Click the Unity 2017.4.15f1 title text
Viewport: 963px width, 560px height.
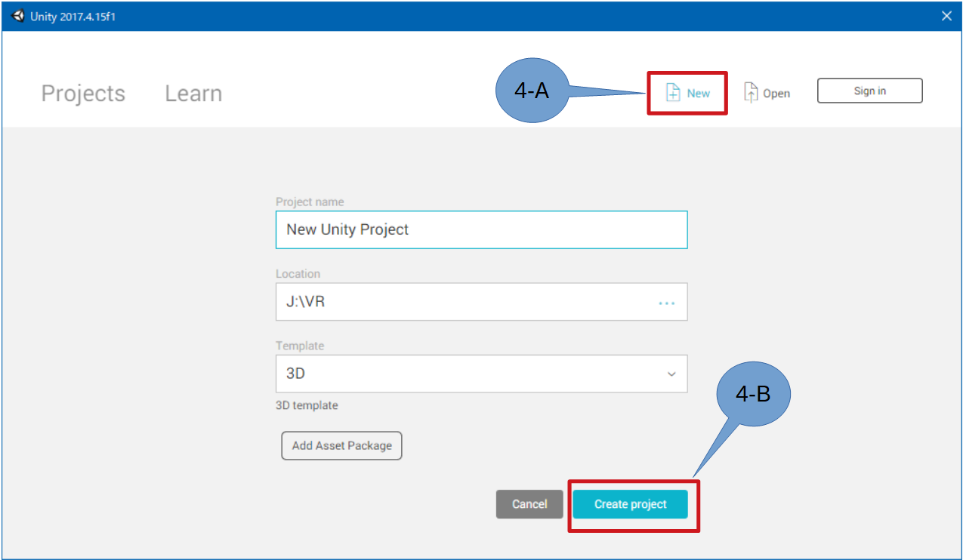[73, 17]
